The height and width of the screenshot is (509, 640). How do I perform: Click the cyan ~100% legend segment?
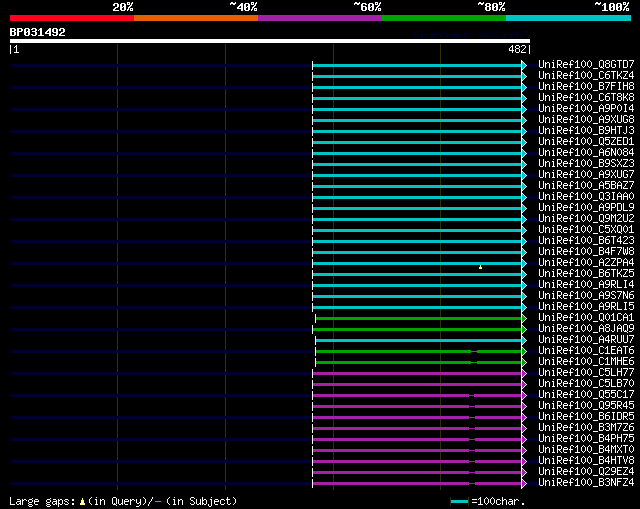[569, 18]
